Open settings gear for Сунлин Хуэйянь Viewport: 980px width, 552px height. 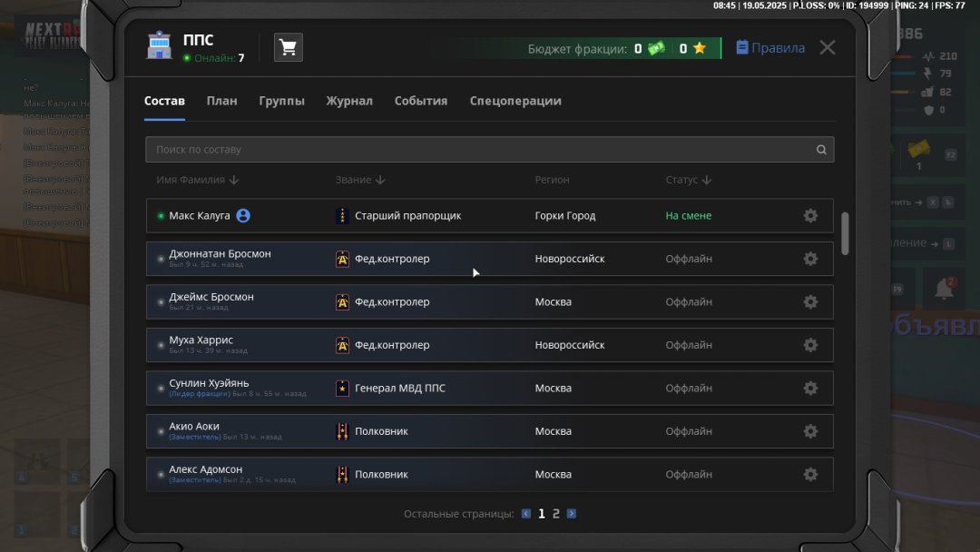(x=810, y=389)
